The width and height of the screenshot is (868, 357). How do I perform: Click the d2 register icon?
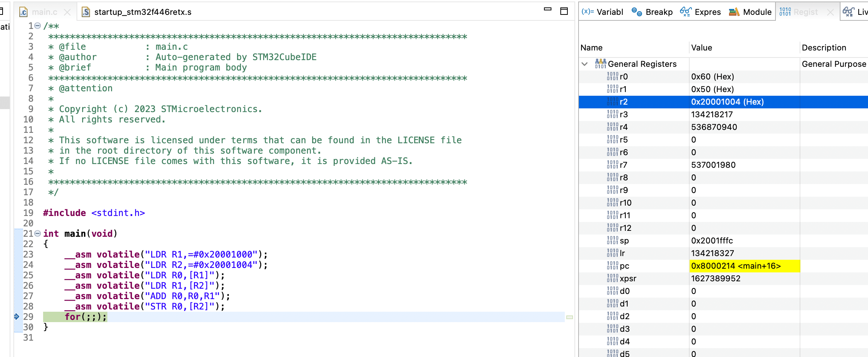[613, 316]
